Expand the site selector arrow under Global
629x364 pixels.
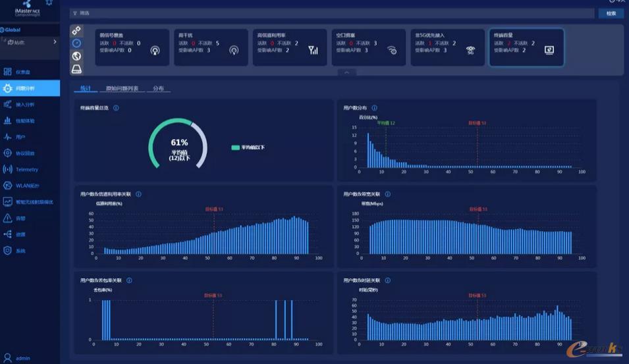click(55, 42)
